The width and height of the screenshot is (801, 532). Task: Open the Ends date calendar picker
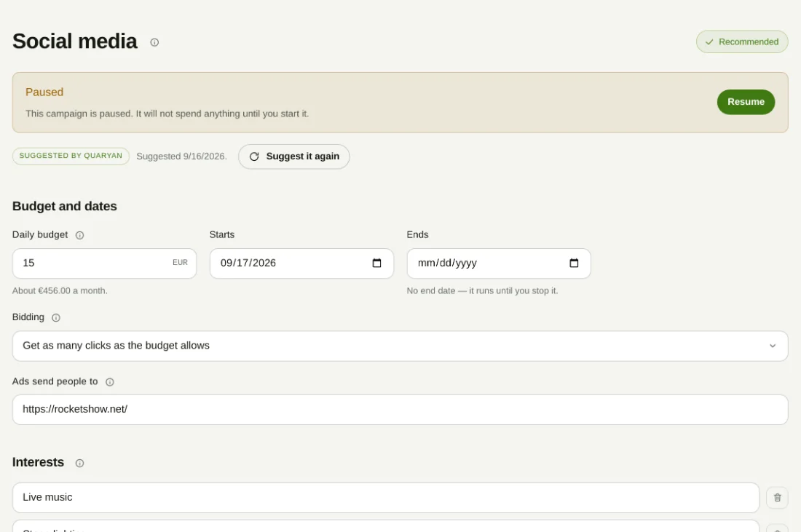(575, 263)
